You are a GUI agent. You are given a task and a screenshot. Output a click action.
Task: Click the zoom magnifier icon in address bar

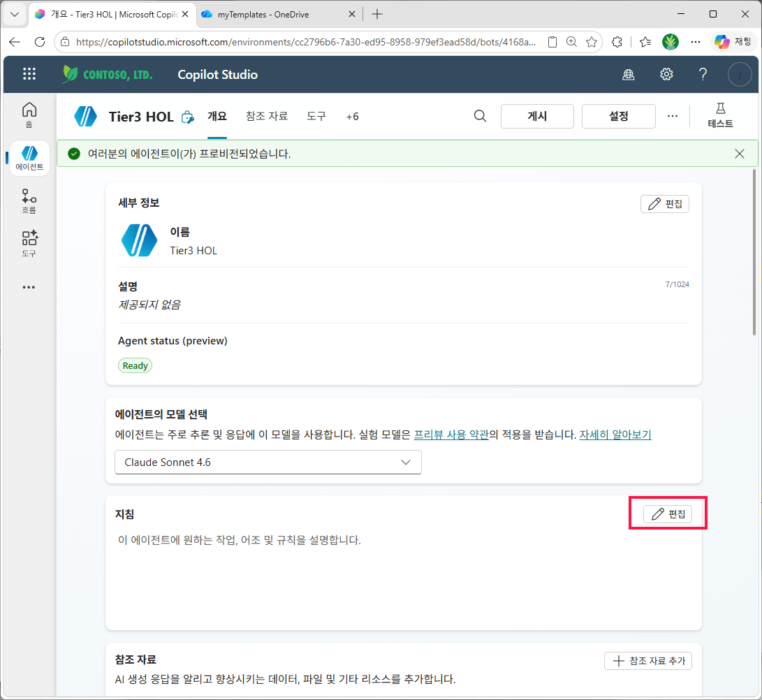tap(571, 43)
